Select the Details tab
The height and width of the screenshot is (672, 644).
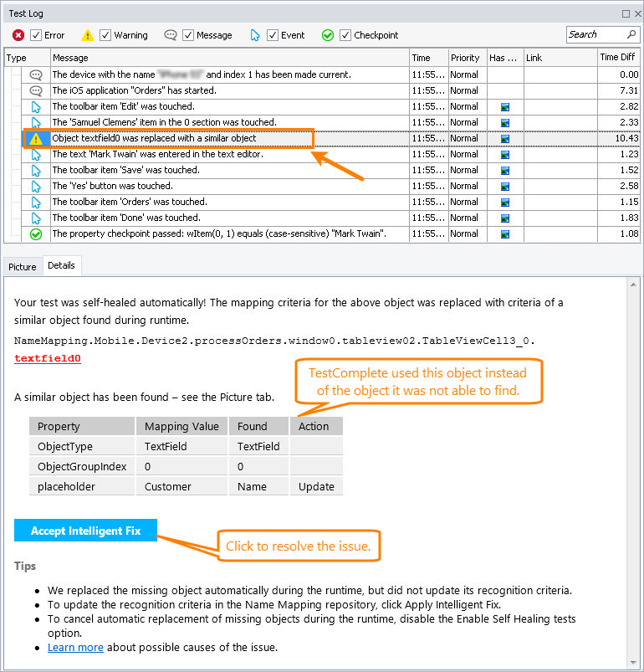[x=62, y=265]
